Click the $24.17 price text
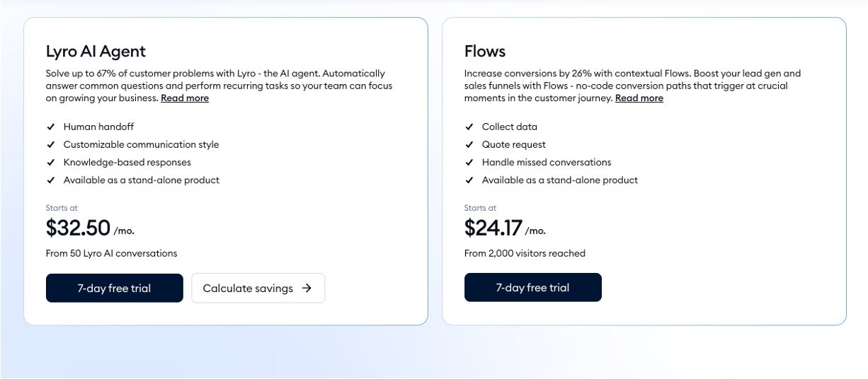This screenshot has height=379, width=868. tap(493, 228)
